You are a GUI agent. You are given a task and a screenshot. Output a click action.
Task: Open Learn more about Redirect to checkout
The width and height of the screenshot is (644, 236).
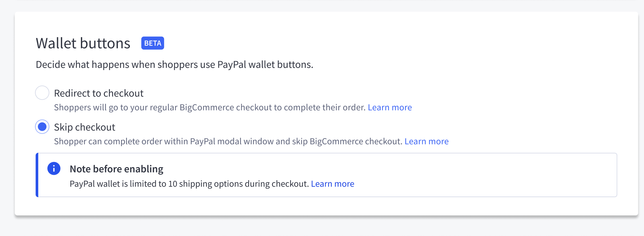tap(390, 107)
